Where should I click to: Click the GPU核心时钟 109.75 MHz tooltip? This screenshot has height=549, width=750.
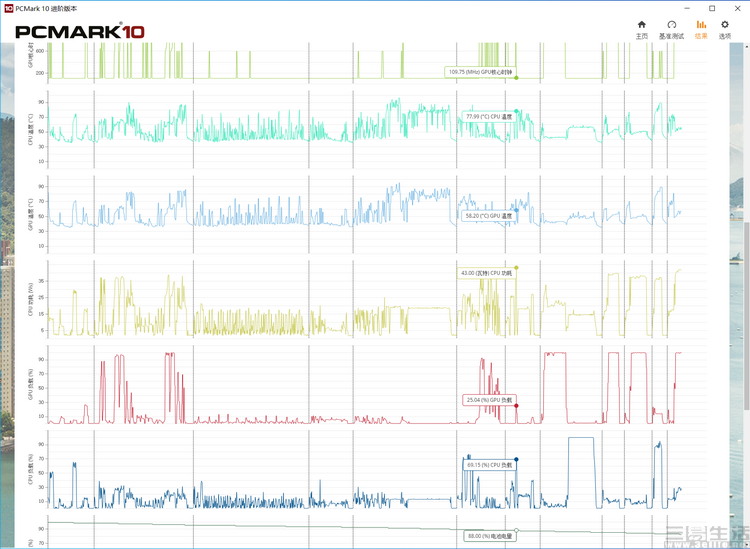click(480, 72)
